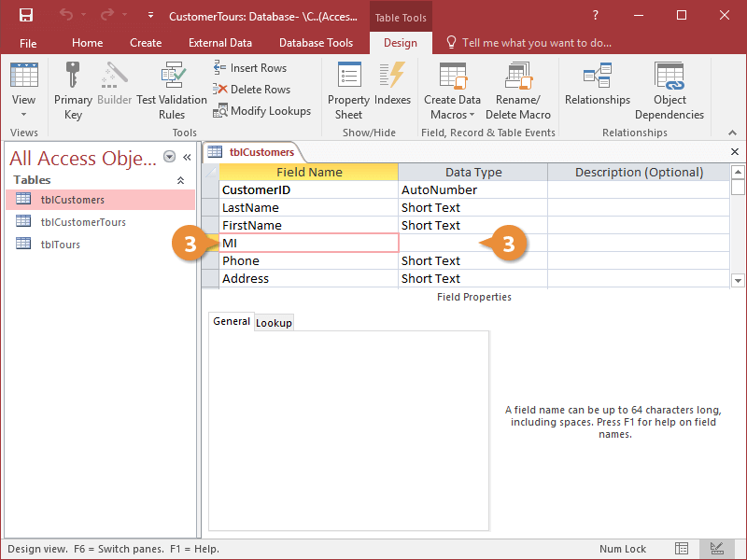This screenshot has height=560, width=747.
Task: Select the CustomerID row selector
Action: click(210, 189)
